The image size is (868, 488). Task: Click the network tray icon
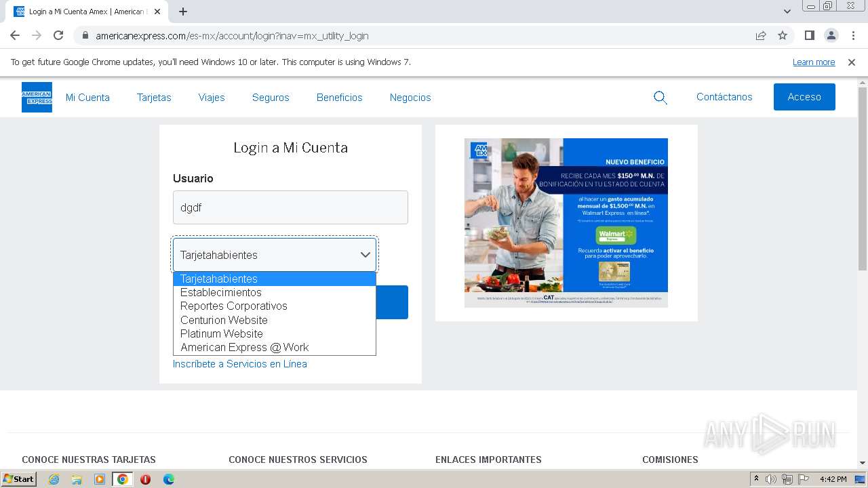787,479
